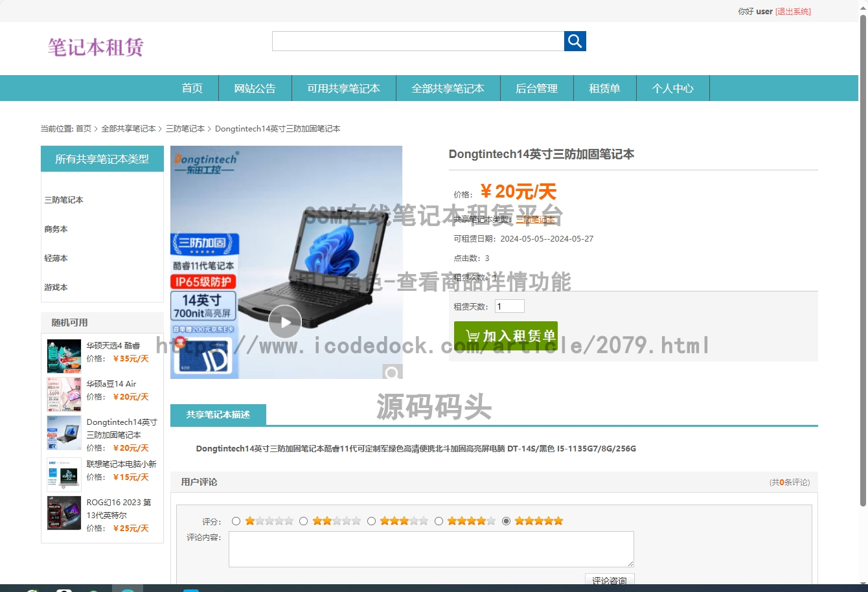Click 加入租赁单 button
This screenshot has height=592, width=868.
coord(506,336)
